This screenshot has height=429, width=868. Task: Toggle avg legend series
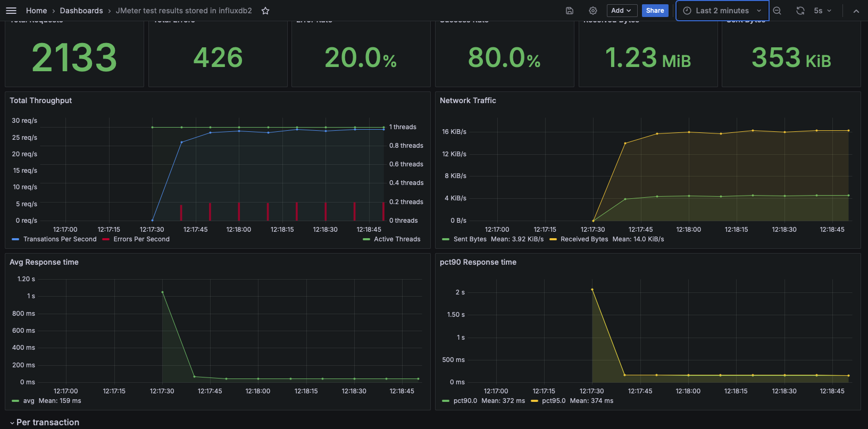click(29, 401)
